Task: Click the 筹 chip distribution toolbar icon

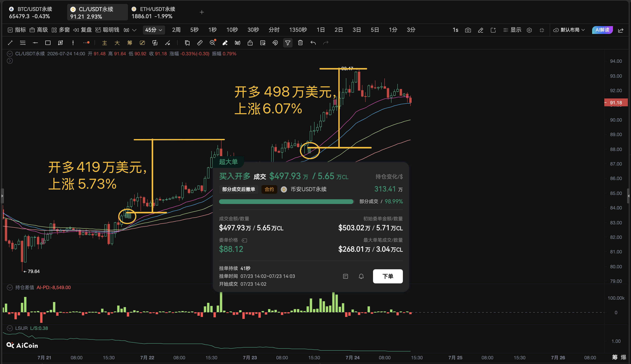Action: pyautogui.click(x=130, y=43)
